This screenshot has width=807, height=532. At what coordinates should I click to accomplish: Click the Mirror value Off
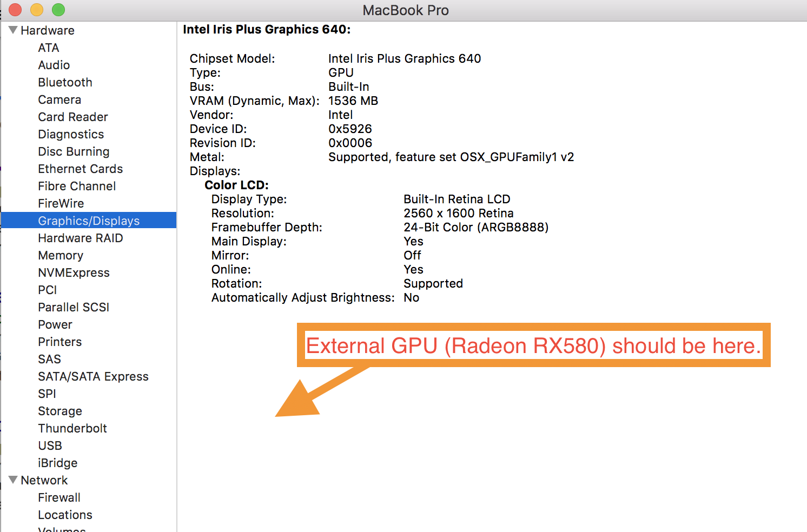coord(412,255)
